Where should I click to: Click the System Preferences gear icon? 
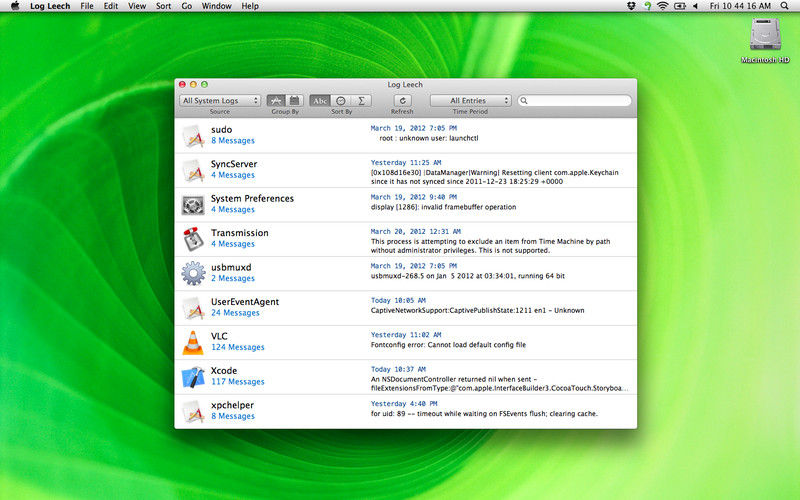(193, 205)
